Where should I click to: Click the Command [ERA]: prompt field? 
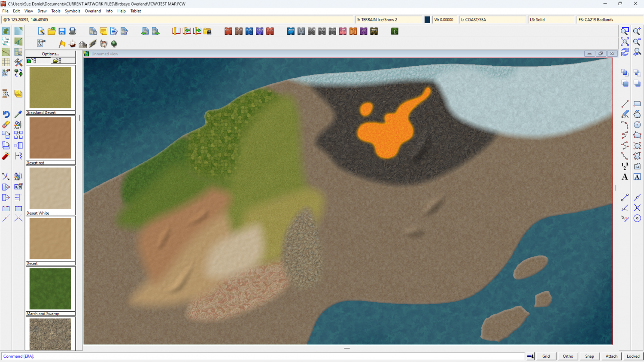click(263, 356)
